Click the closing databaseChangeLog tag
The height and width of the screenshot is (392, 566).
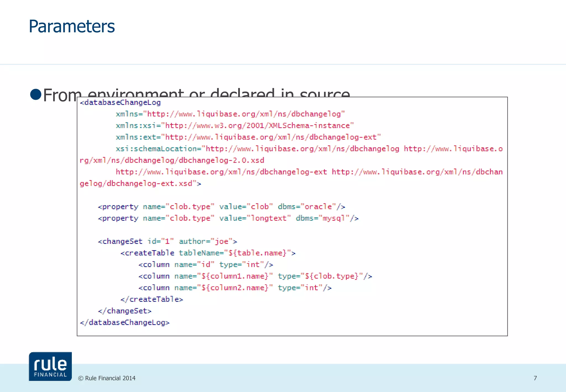(125, 323)
